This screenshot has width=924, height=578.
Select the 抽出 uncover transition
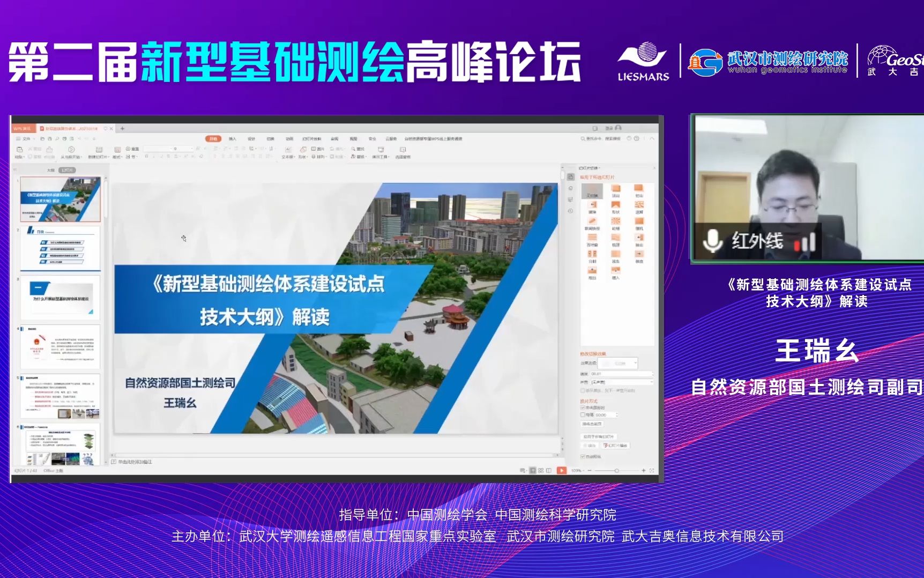[x=639, y=240]
